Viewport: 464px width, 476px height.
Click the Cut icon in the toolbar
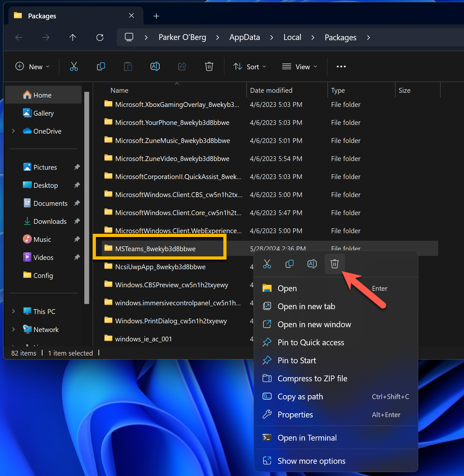pyautogui.click(x=74, y=67)
